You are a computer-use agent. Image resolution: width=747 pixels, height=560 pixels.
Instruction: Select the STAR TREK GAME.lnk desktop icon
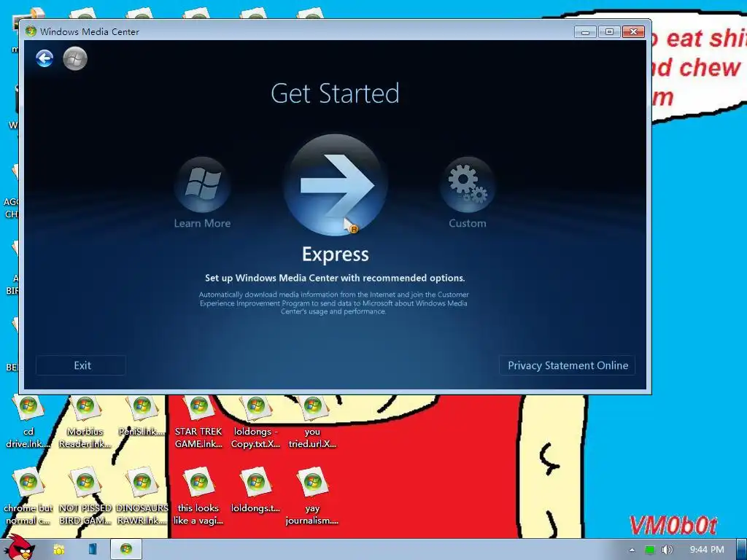pyautogui.click(x=198, y=423)
